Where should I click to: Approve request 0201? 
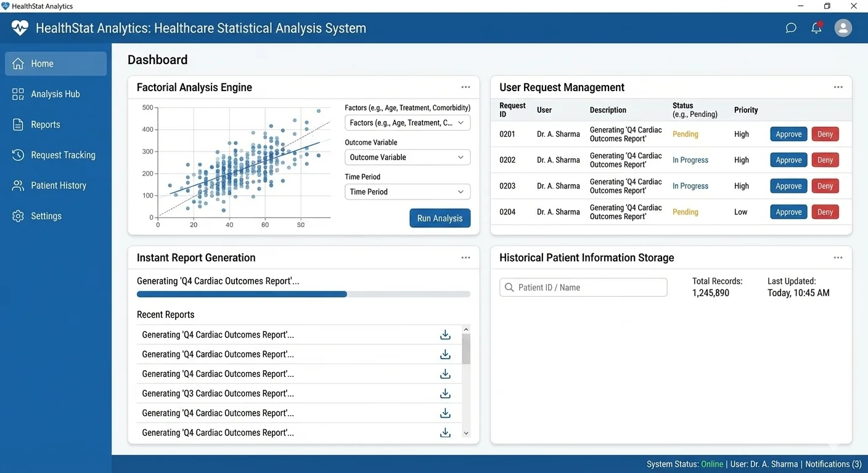click(x=788, y=134)
